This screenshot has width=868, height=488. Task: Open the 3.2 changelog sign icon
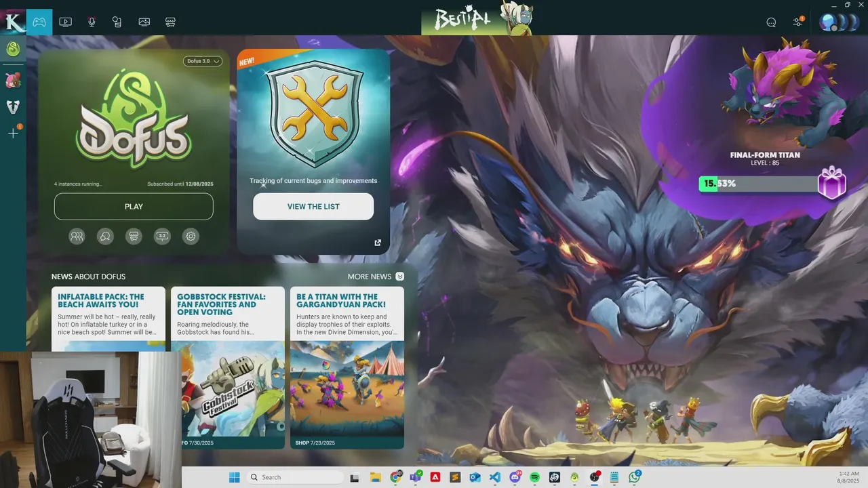tap(162, 237)
